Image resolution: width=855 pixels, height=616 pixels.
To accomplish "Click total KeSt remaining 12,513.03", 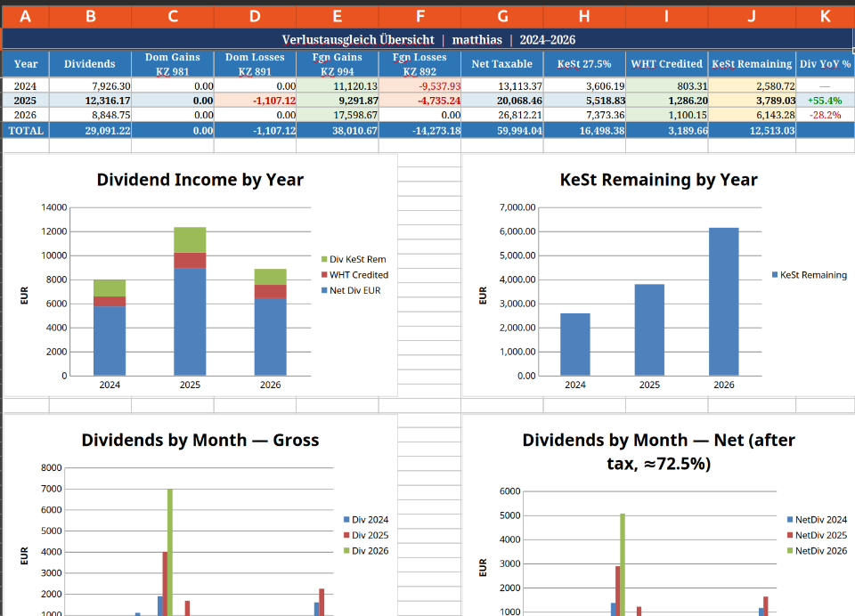I will [x=752, y=130].
